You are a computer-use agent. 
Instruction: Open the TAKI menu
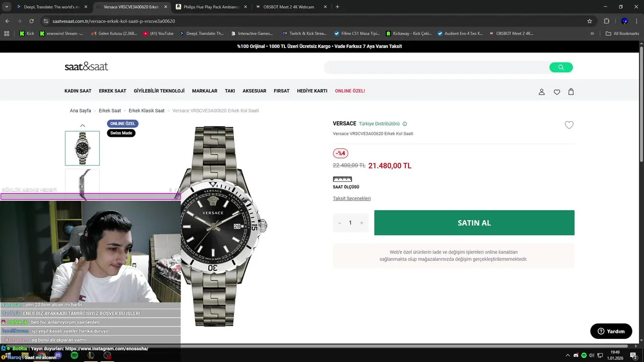coord(230,91)
